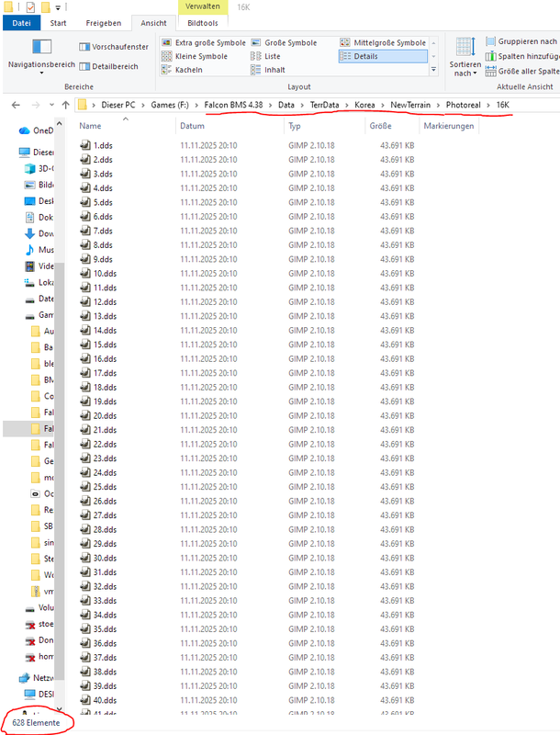Image resolution: width=560 pixels, height=735 pixels.
Task: Go up one folder level
Action: 65,105
